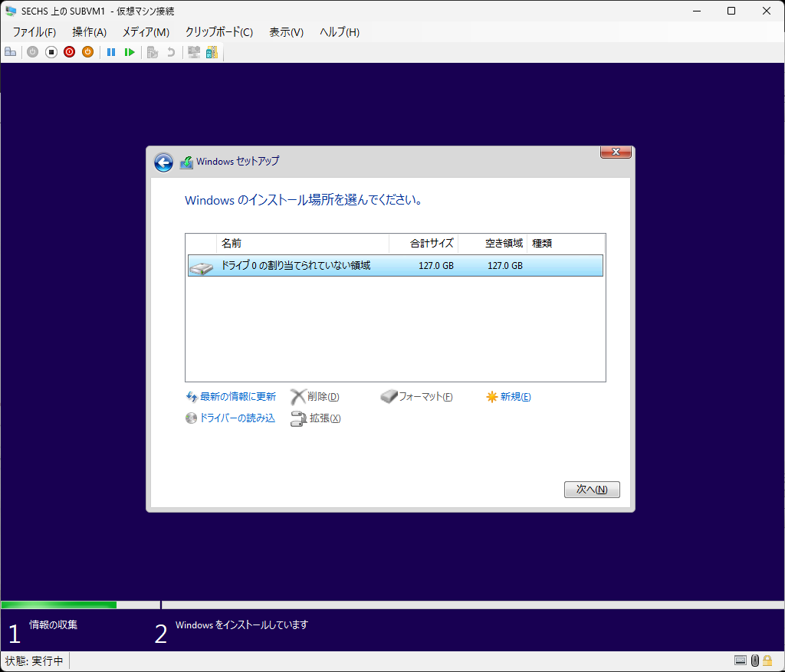Click the 削除(D) option
The width and height of the screenshot is (785, 672).
(x=323, y=397)
